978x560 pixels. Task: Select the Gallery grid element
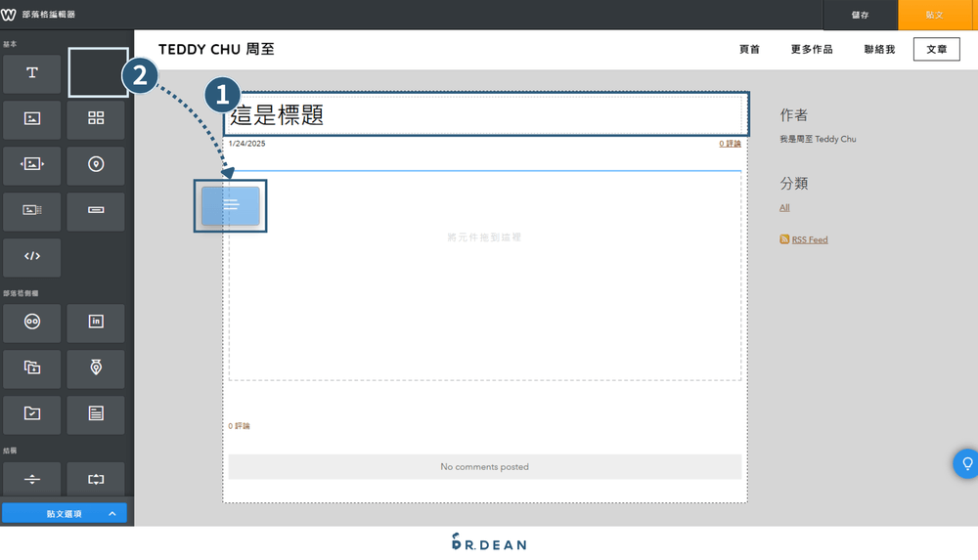tap(96, 119)
